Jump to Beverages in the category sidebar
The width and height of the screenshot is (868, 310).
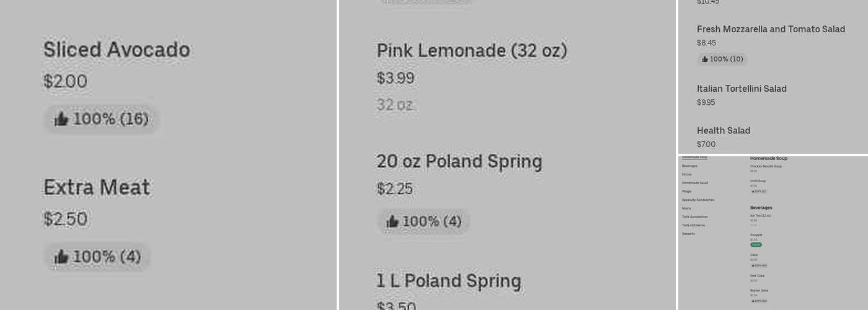[689, 166]
